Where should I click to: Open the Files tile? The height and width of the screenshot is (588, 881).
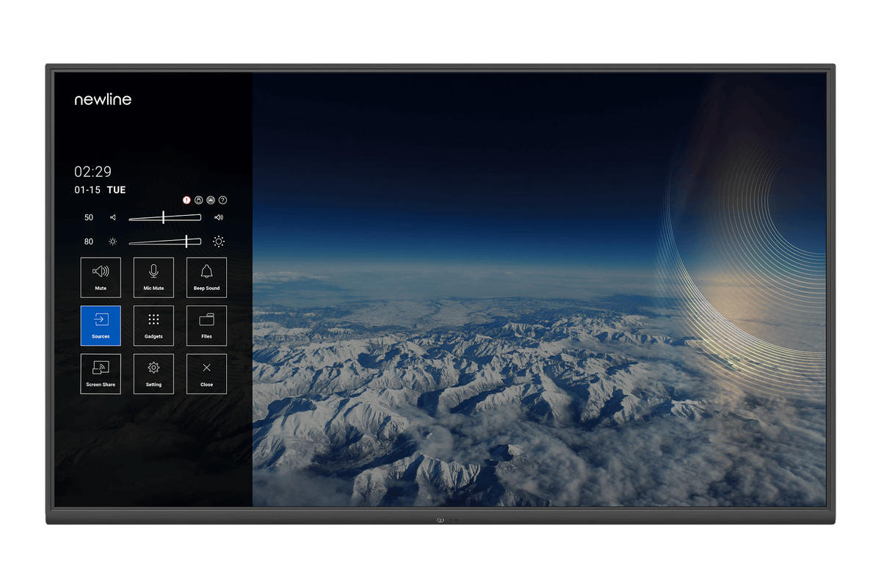(x=206, y=326)
